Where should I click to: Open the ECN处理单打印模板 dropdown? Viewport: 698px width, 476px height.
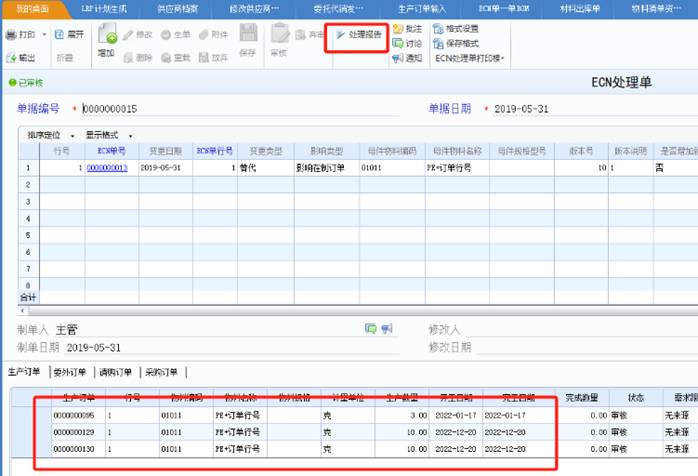pyautogui.click(x=470, y=58)
